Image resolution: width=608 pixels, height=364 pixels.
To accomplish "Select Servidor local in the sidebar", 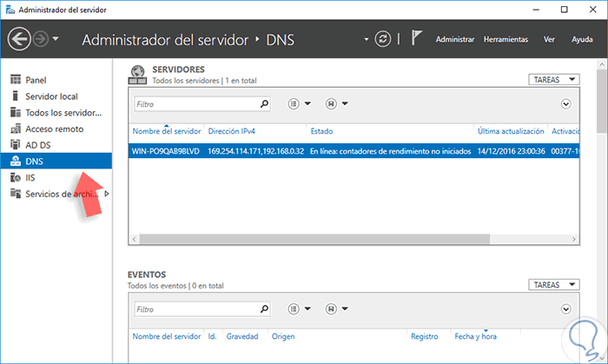I will pyautogui.click(x=56, y=96).
